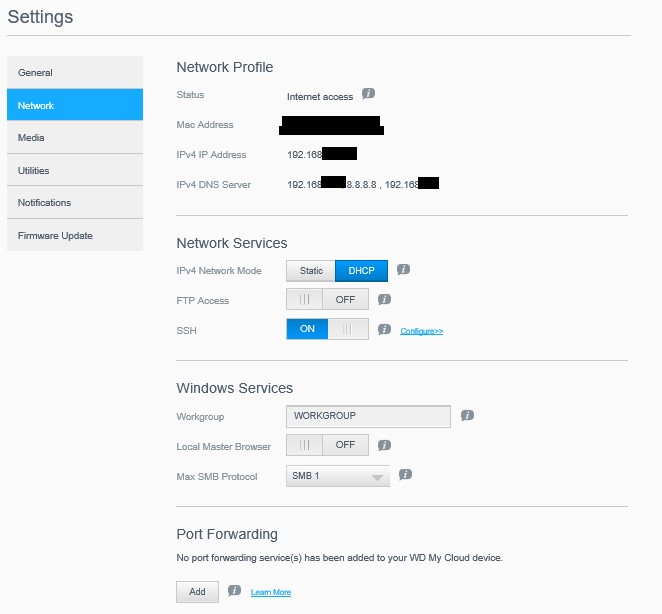Click the info icon beside the SSH toggle
662x614 pixels.
pyautogui.click(x=384, y=329)
